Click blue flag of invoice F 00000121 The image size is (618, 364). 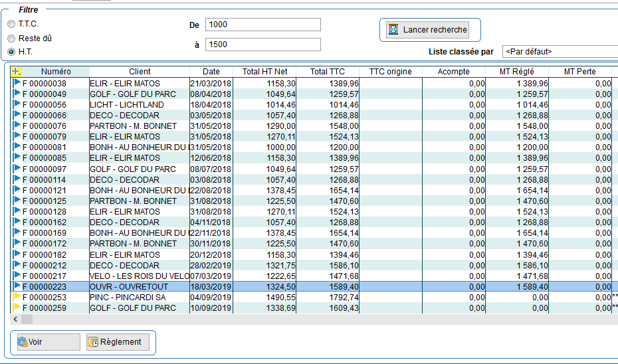tap(17, 189)
